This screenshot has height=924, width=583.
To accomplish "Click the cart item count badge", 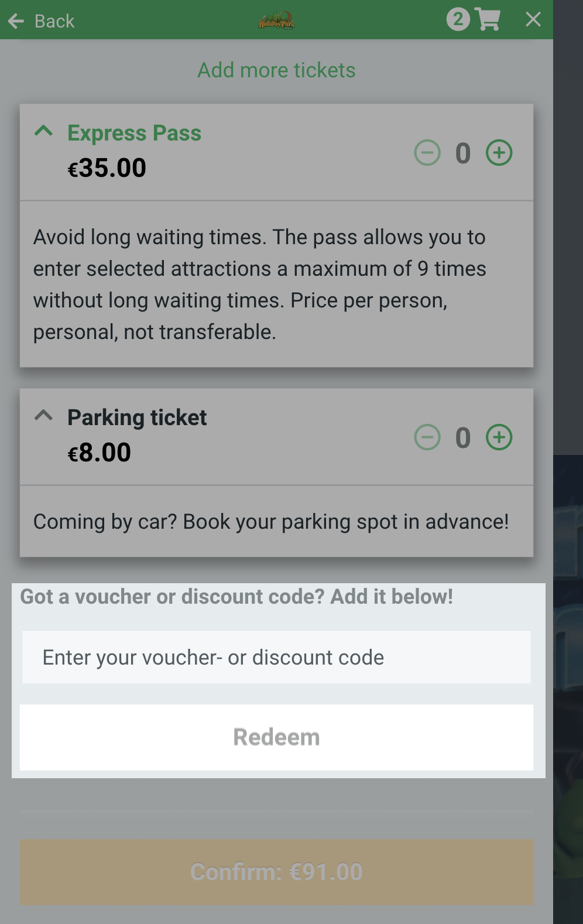I will pos(458,19).
